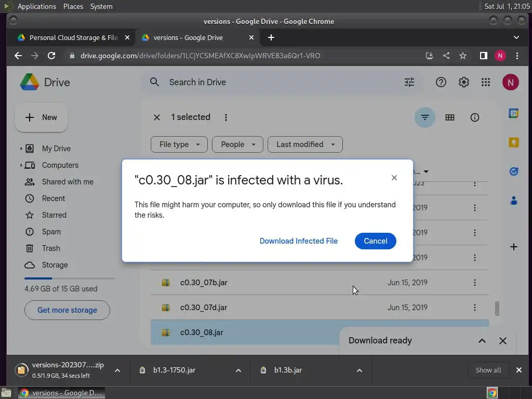Screen dimensions: 532x399
Task: Toggle the filter chips button
Action: pos(424,117)
